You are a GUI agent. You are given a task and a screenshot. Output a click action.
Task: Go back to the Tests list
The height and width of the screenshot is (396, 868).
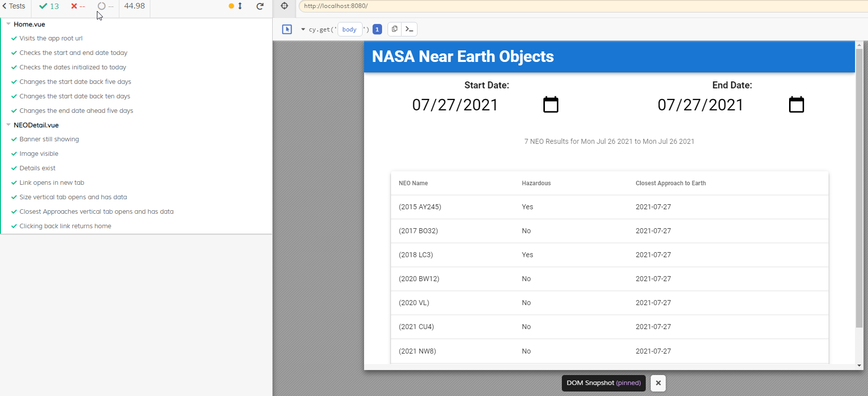(14, 6)
